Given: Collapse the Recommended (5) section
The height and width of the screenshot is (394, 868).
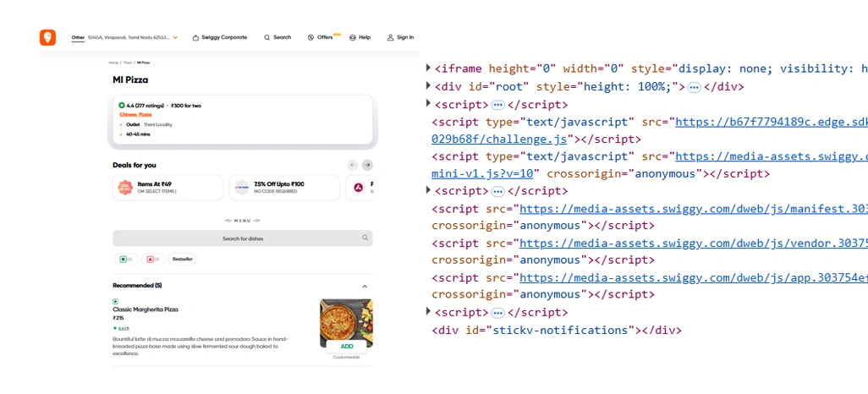Looking at the screenshot, I should click(365, 286).
